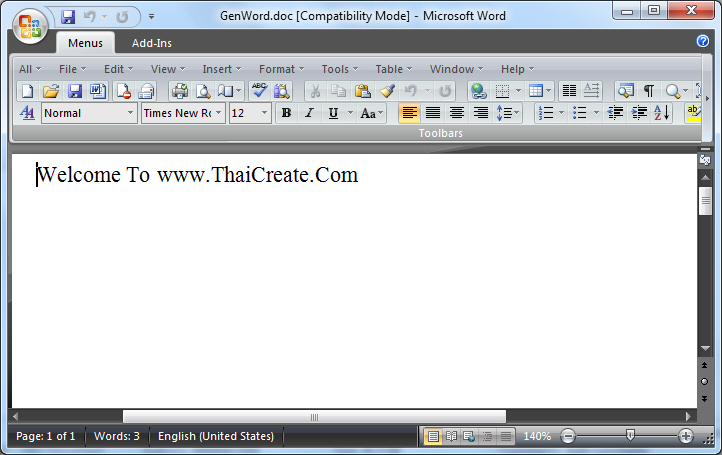The width and height of the screenshot is (722, 455).
Task: Apply numbered list formatting
Action: [546, 113]
